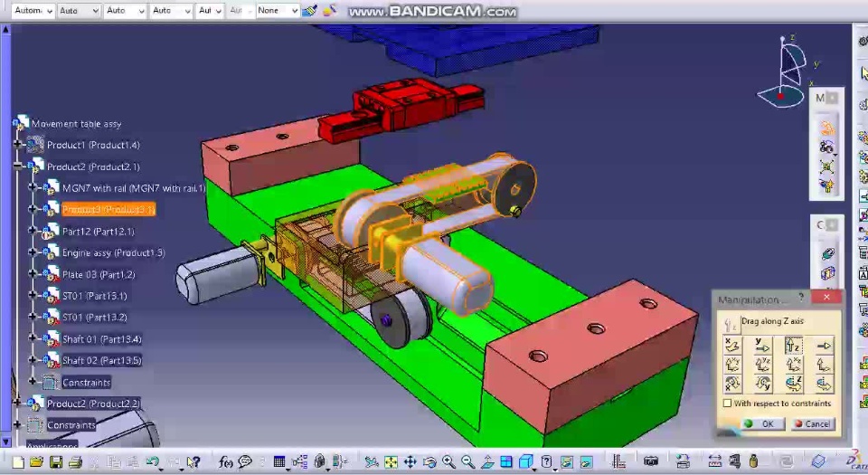Select ST01 (Part13.2) in tree
This screenshot has height=475, width=868.
click(x=94, y=318)
